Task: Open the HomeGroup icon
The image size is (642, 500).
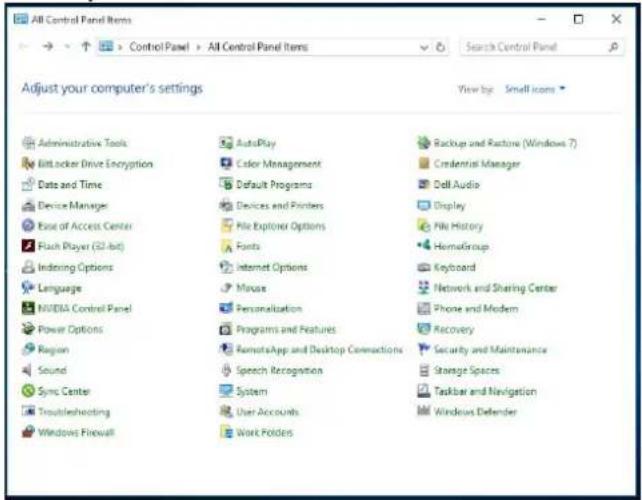Action: pyautogui.click(x=424, y=246)
